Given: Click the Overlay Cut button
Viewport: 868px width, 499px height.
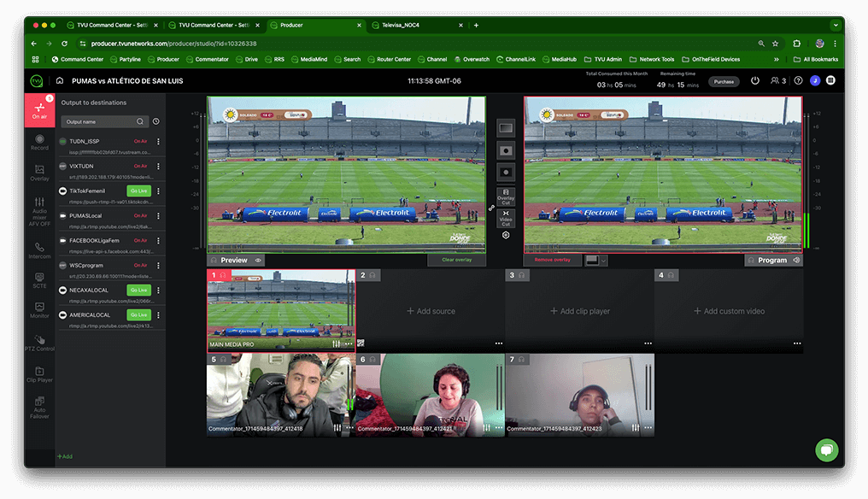Looking at the screenshot, I should 506,197.
